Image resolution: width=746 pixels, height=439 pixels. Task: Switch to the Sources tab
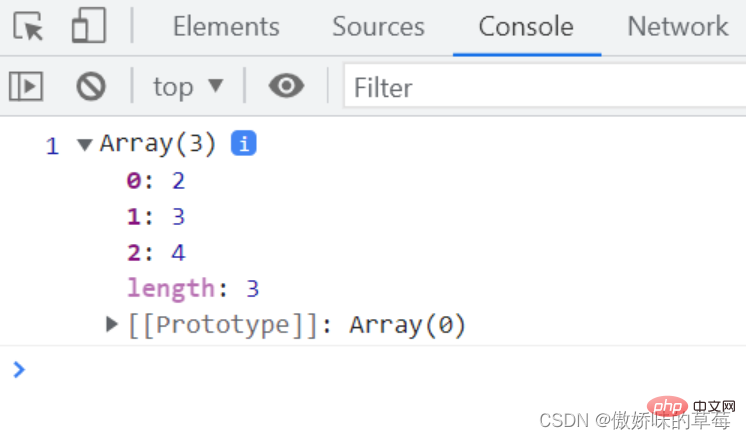tap(378, 27)
